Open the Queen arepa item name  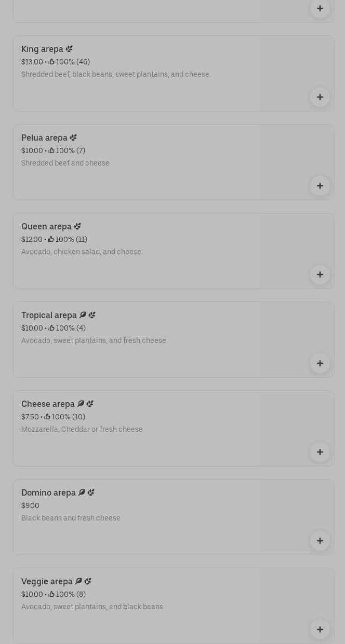pos(46,226)
